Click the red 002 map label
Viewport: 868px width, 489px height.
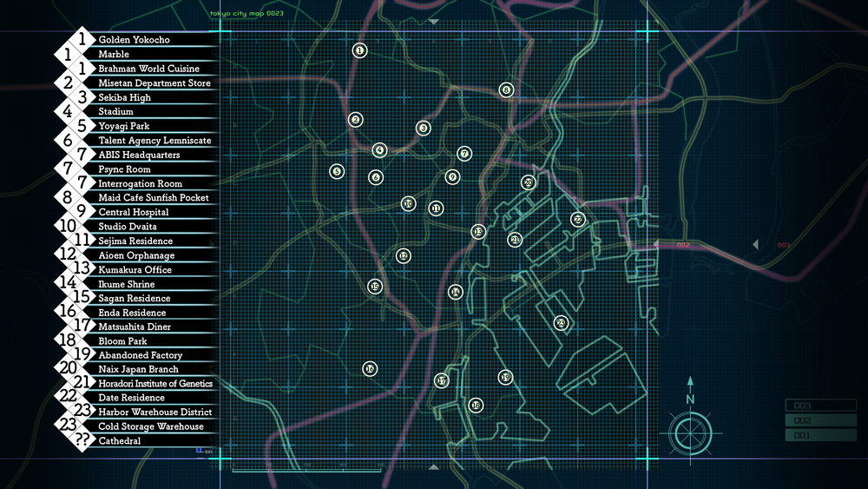click(x=683, y=245)
